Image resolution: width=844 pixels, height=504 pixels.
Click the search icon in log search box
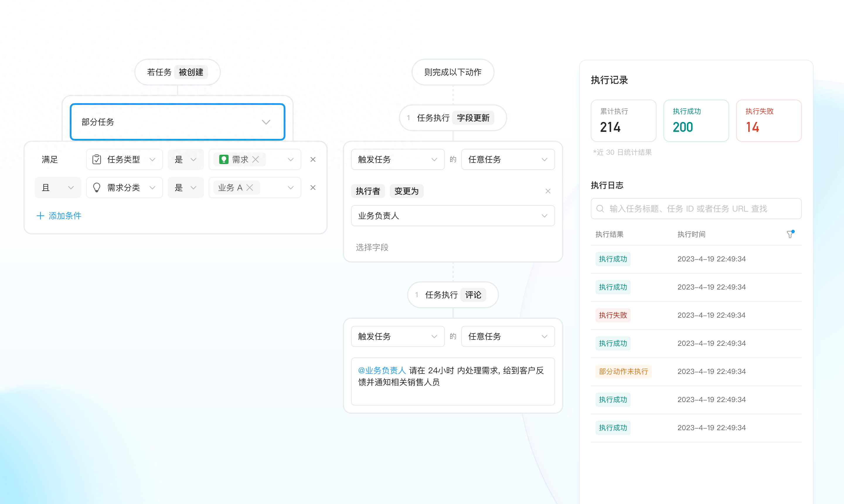click(600, 209)
